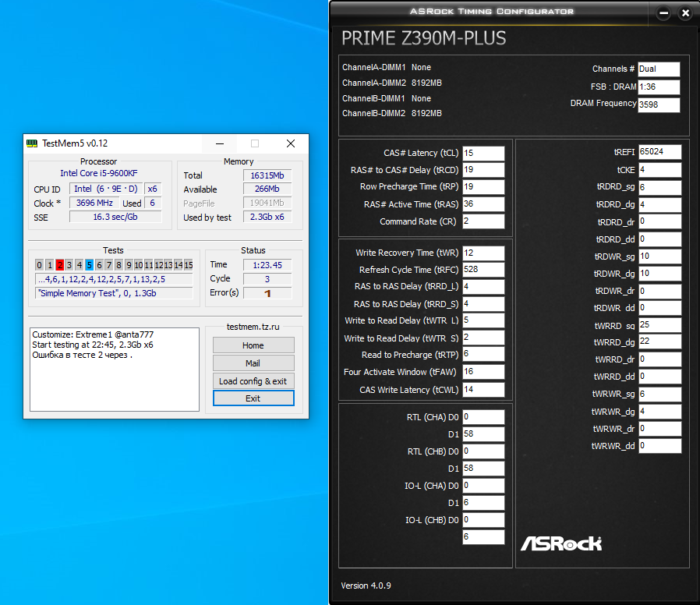Click the tRDRD_dg value field
Viewport: 700px width, 605px height.
(659, 204)
